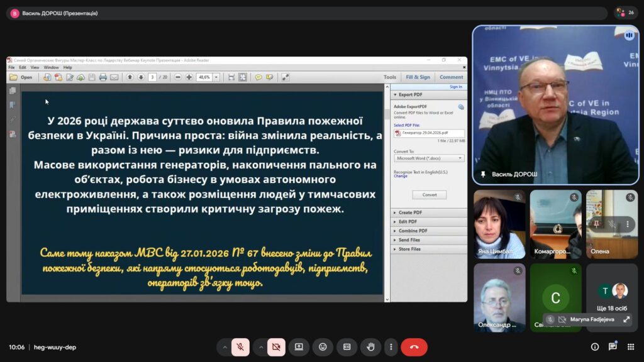Open the Fill & Sign tab

tap(418, 77)
